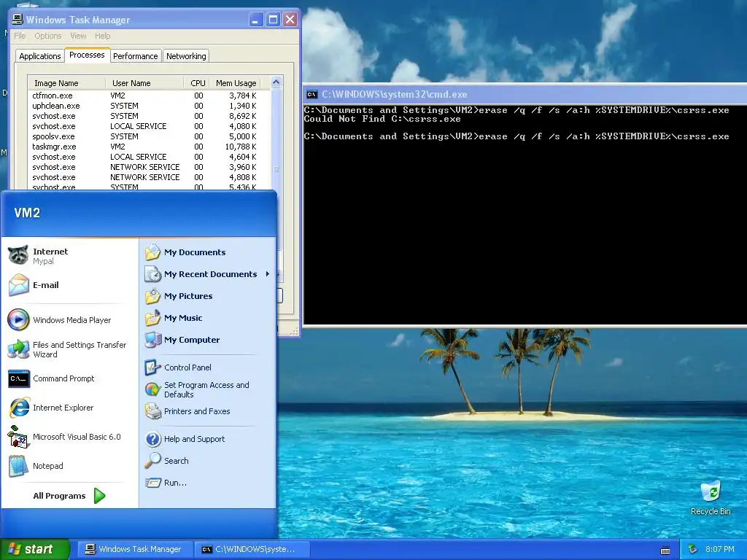Image resolution: width=747 pixels, height=560 pixels.
Task: Click the VM2 user name header
Action: click(x=27, y=213)
